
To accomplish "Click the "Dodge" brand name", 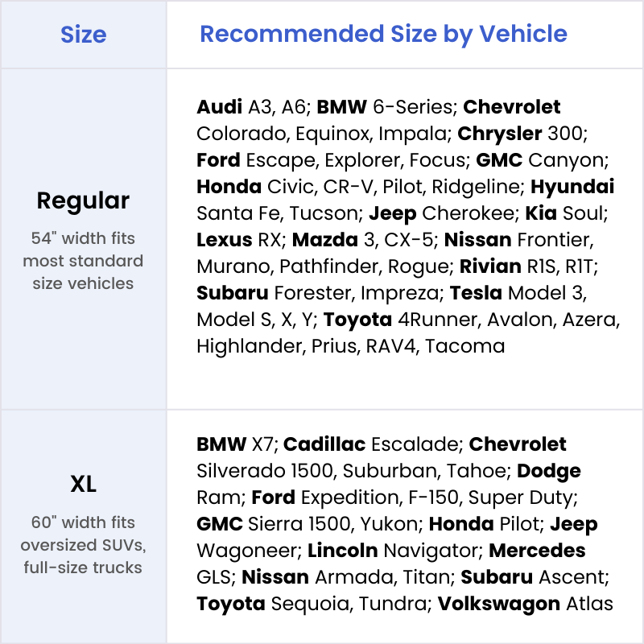I will 549,471.
